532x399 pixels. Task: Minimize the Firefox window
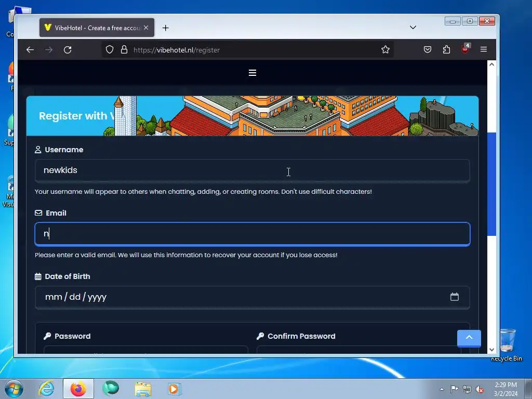point(453,21)
